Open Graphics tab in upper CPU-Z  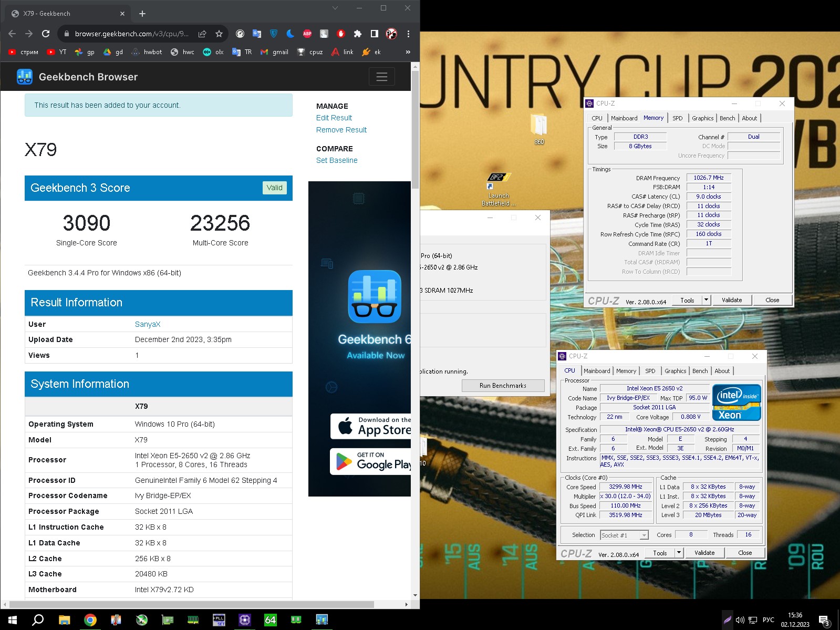point(702,118)
